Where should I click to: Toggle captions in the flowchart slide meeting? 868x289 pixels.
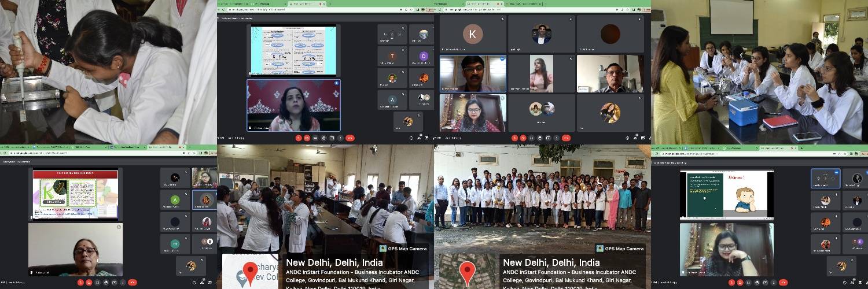(315, 138)
